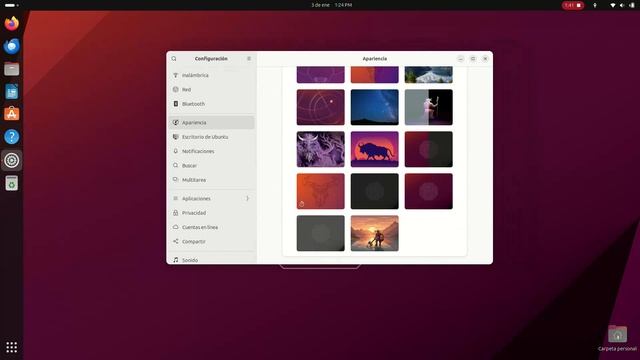Select the top-left partially visible purple wallpaper
The image size is (640, 360).
[320, 75]
